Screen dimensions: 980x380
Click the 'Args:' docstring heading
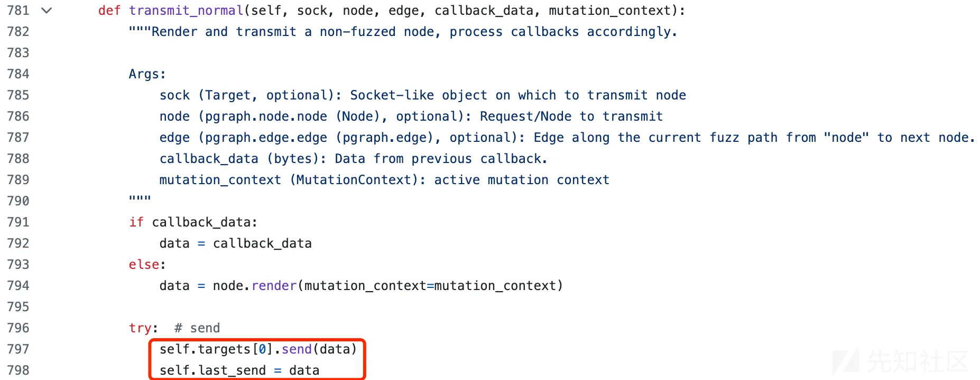click(147, 74)
